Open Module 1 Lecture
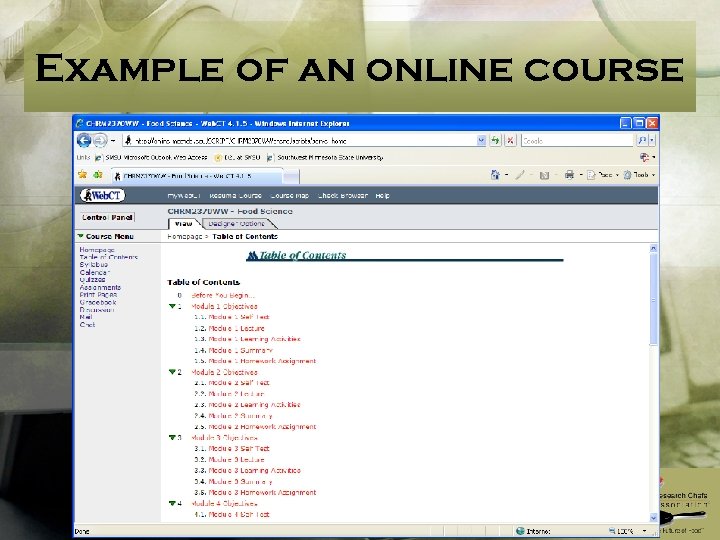The width and height of the screenshot is (720, 540). point(236,328)
